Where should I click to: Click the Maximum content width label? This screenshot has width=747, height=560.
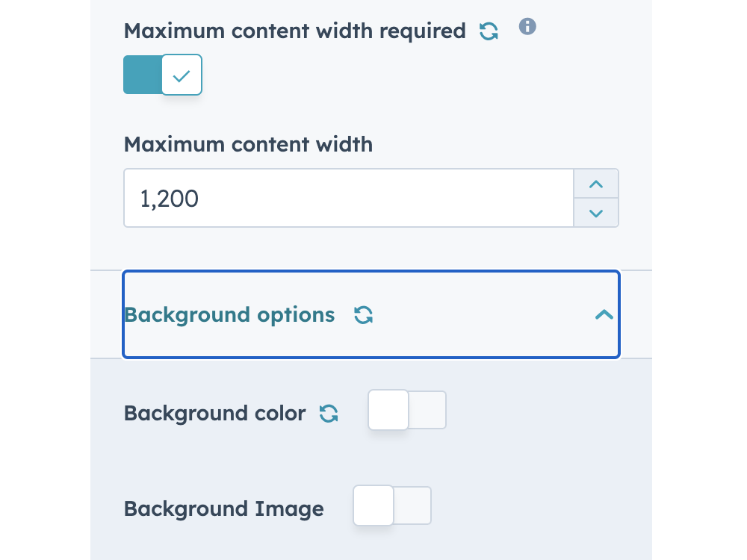point(247,144)
